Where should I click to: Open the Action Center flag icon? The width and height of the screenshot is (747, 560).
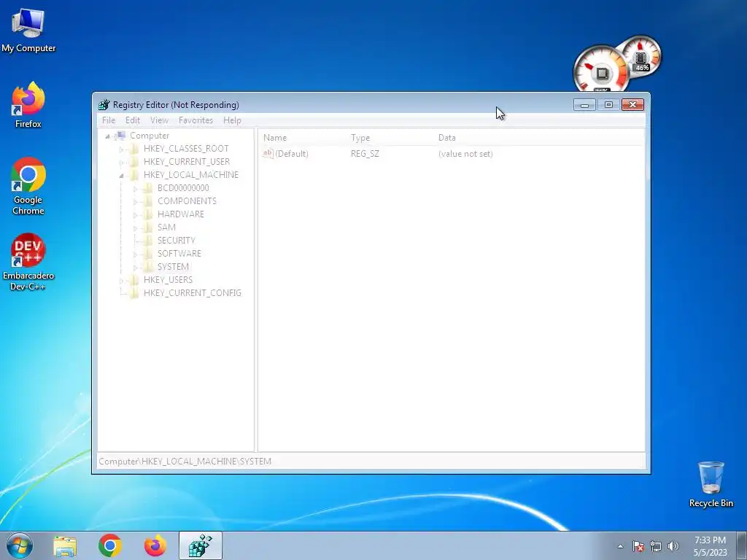(x=638, y=546)
